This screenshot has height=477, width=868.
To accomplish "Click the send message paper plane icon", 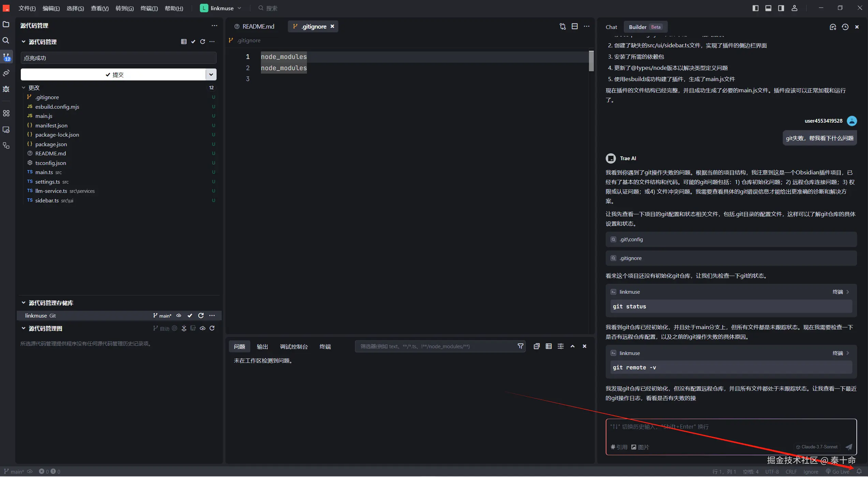I will pos(849,447).
